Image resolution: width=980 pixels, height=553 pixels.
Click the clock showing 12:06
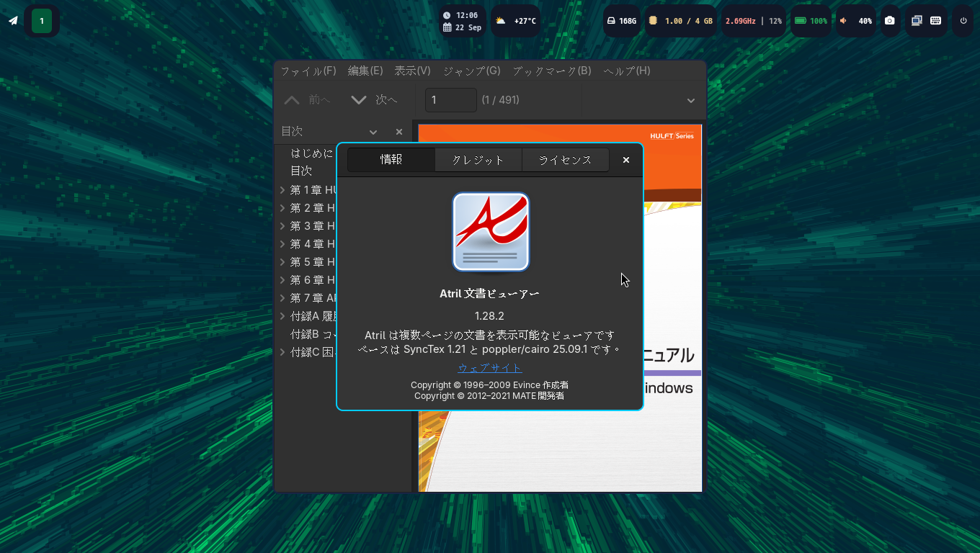point(460,15)
